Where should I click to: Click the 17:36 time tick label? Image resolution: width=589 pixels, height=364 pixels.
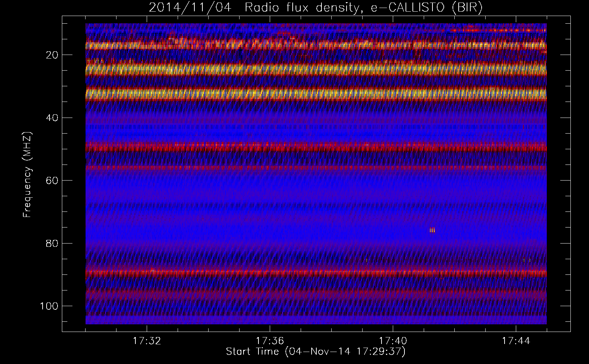coord(270,341)
